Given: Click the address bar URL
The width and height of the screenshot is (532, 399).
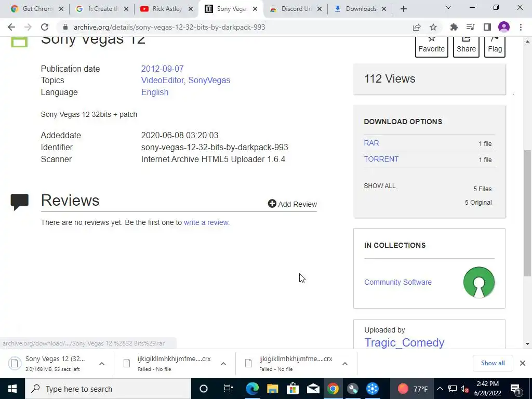Looking at the screenshot, I should tap(169, 27).
